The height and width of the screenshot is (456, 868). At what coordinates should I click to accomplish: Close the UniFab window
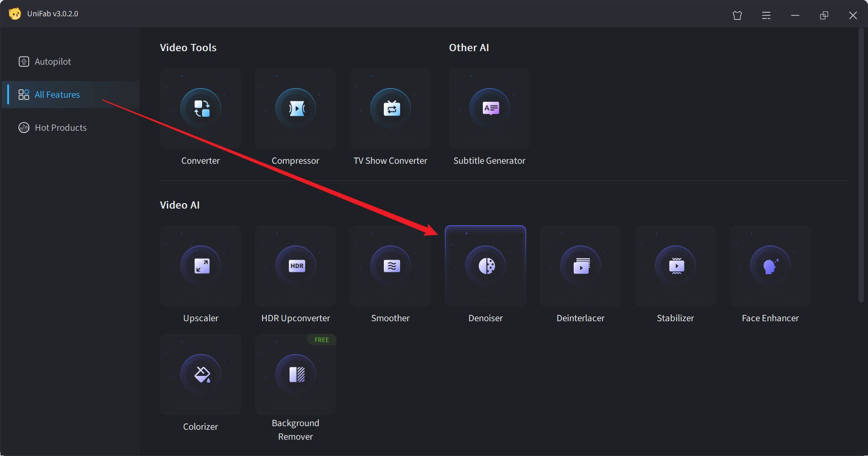[853, 15]
